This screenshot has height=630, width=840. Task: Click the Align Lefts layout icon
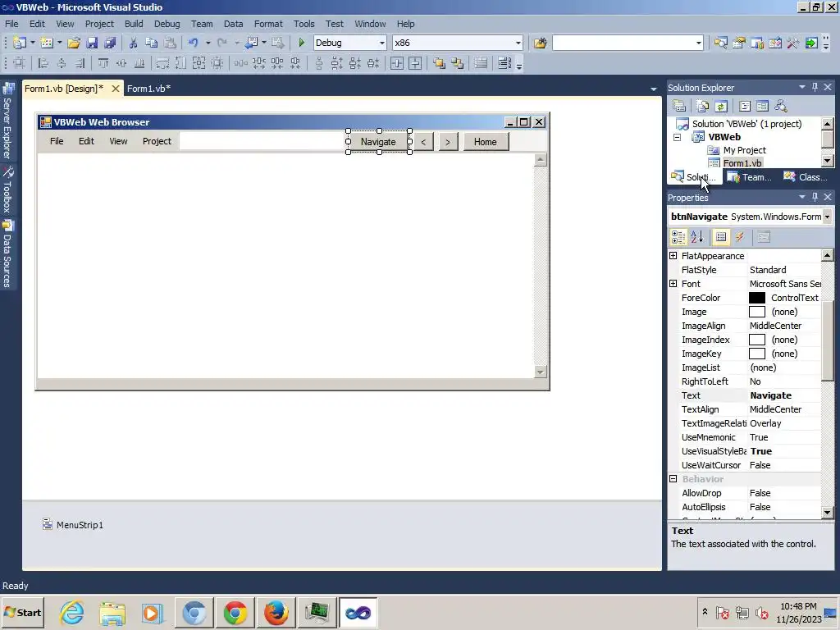click(x=43, y=63)
